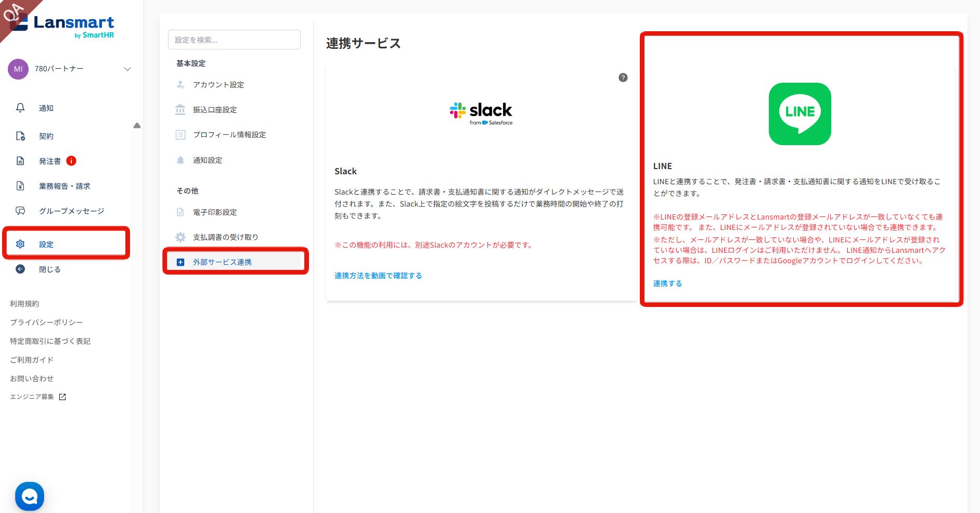Screen dimensions: 980x513
Task: Click the LINE card title text
Action: (x=663, y=166)
